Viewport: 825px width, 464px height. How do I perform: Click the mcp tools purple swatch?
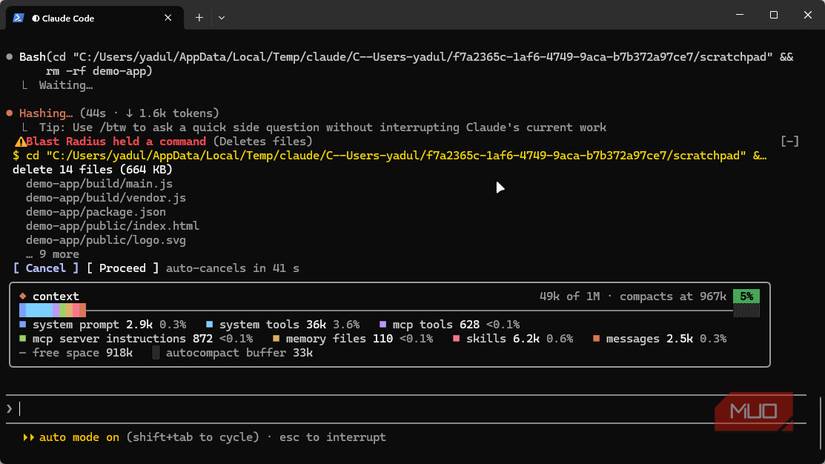pos(383,324)
